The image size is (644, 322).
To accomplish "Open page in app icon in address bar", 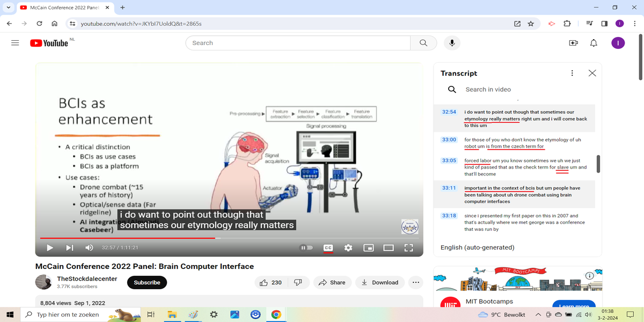I will pos(517,24).
